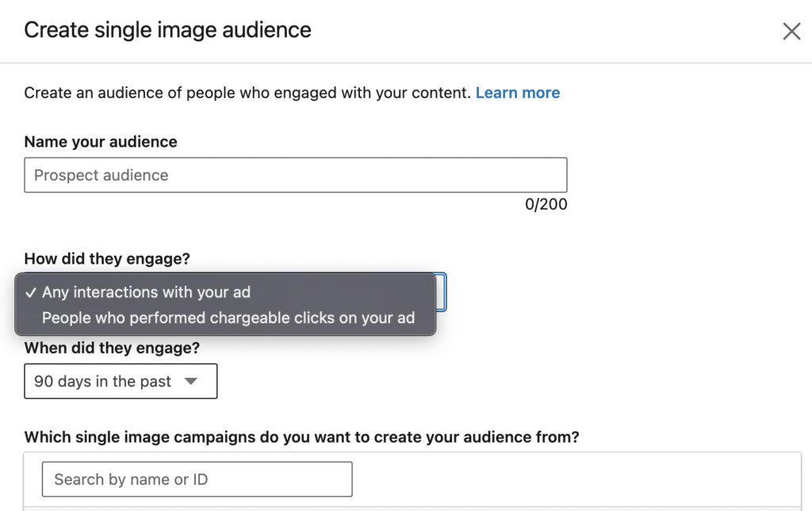Click the When did they engage heading
Viewport: 812px width, 511px height.
[111, 348]
